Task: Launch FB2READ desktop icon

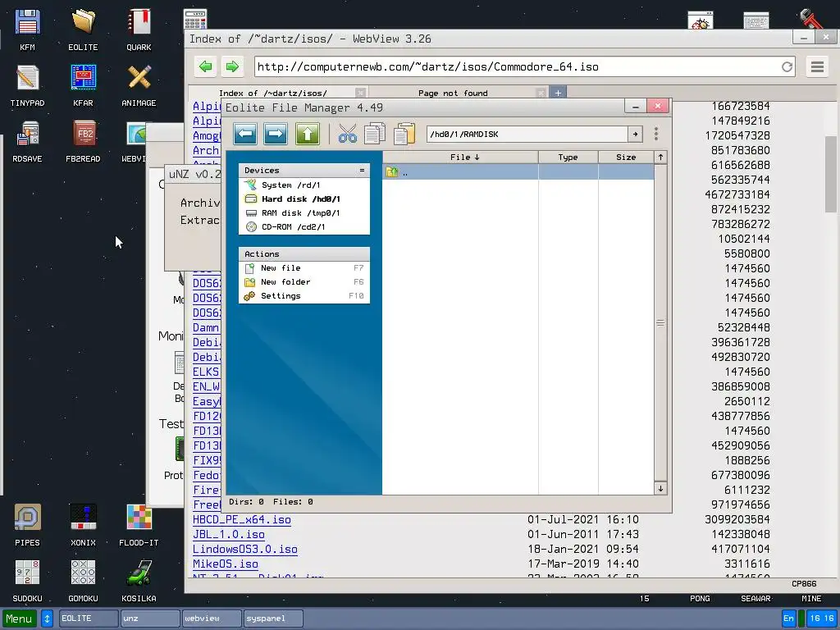Action: pyautogui.click(x=83, y=141)
